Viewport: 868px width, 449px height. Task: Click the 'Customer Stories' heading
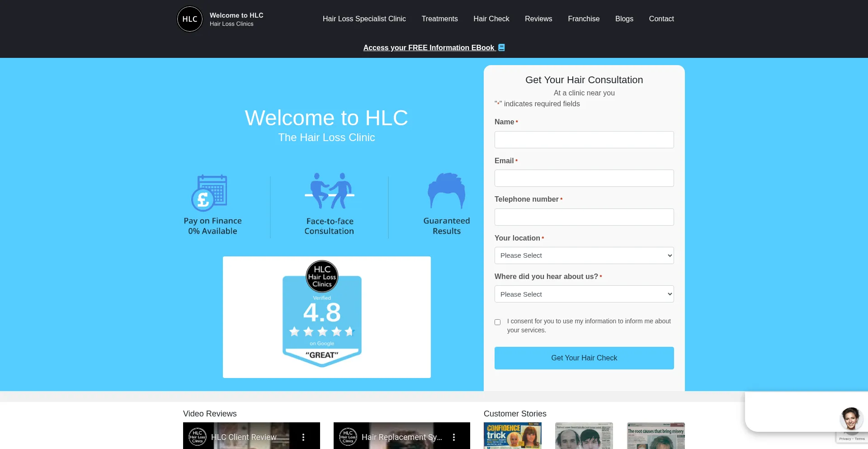[x=515, y=414]
